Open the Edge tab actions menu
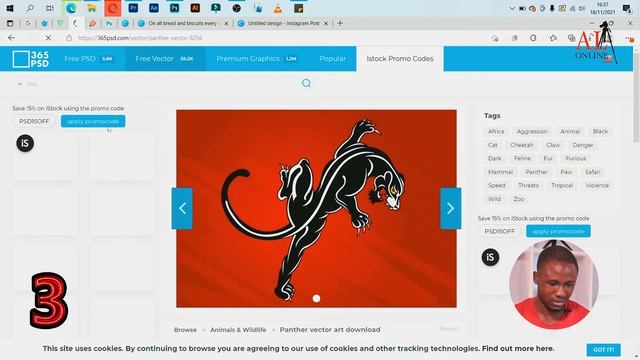Viewport: 640px width, 360px height. click(x=10, y=24)
